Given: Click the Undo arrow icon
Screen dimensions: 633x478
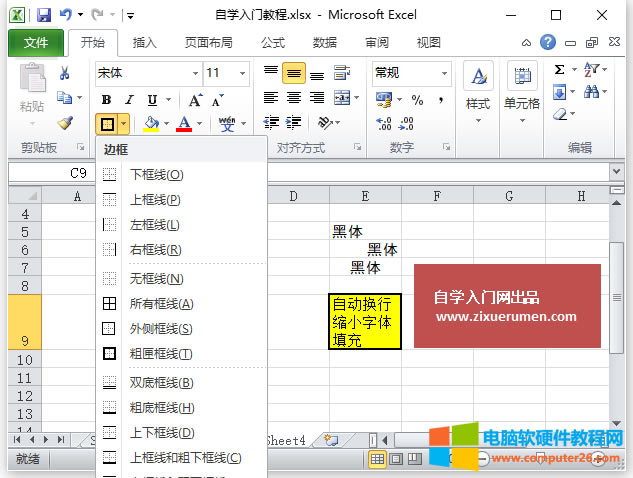Looking at the screenshot, I should click(65, 15).
